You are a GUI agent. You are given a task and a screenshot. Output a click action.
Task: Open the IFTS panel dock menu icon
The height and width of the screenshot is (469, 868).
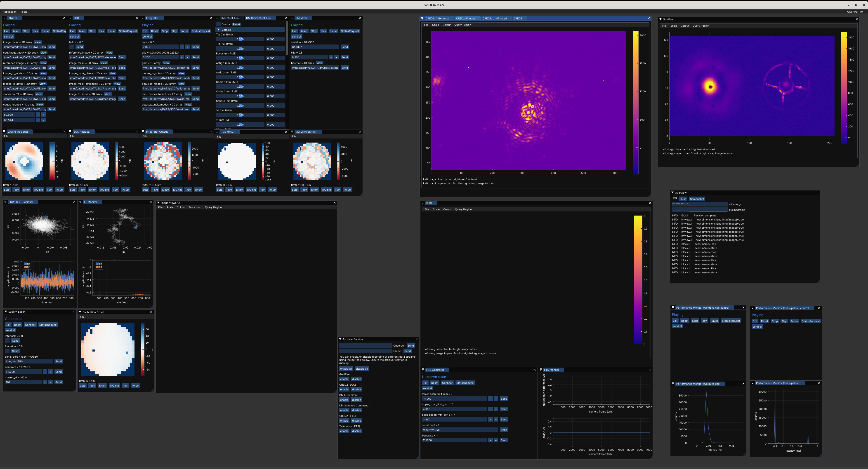coord(423,203)
